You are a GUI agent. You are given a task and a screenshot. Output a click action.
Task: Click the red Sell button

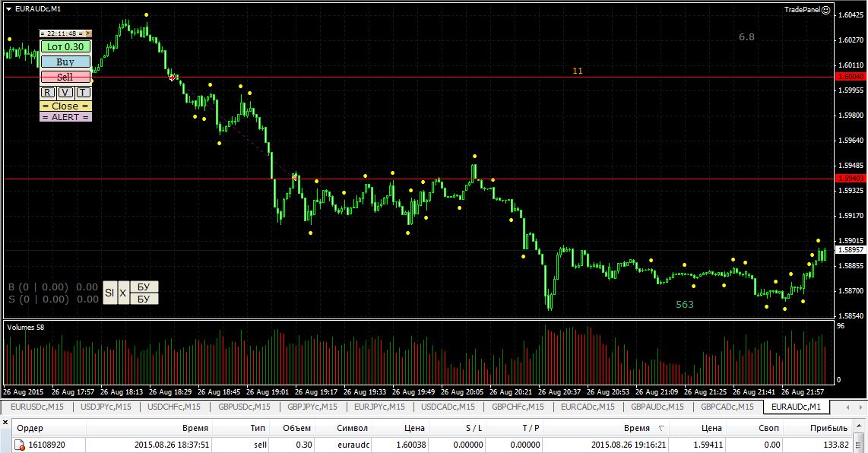(65, 77)
